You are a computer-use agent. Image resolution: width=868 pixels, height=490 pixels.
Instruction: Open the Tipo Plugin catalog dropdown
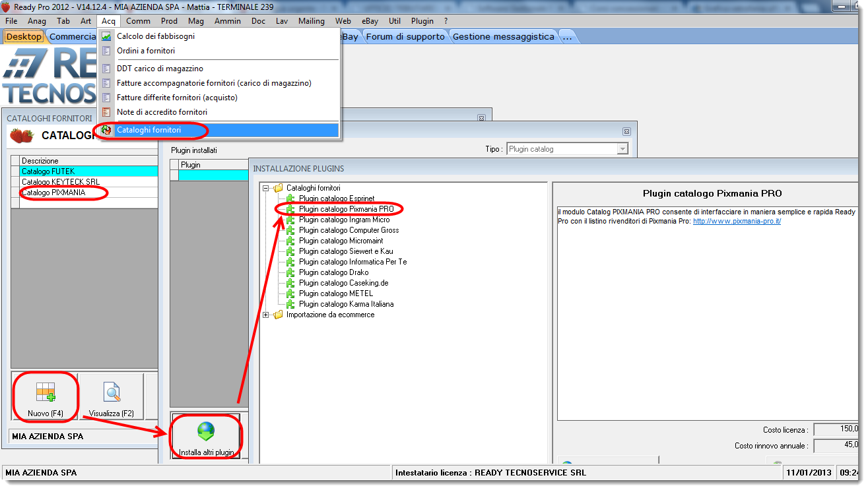[622, 149]
